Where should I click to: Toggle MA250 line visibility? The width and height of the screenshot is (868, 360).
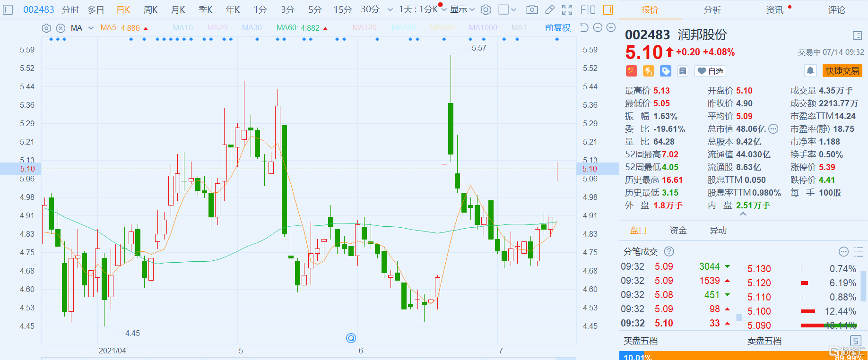404,28
